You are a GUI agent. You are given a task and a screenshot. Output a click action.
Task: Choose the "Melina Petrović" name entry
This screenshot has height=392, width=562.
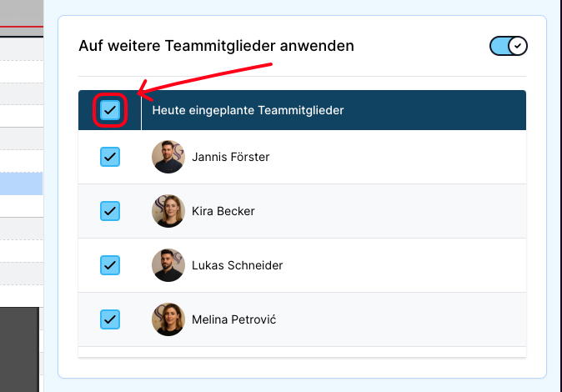233,319
